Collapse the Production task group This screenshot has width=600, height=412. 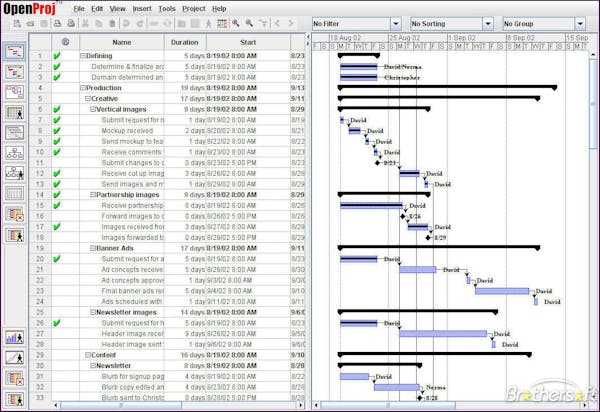(83, 88)
